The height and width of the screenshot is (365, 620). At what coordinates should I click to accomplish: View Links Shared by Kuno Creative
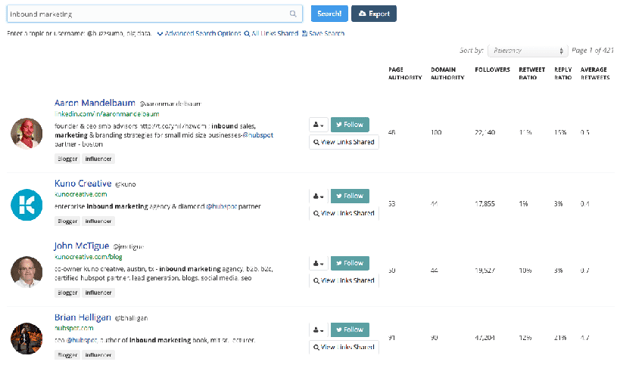344,213
